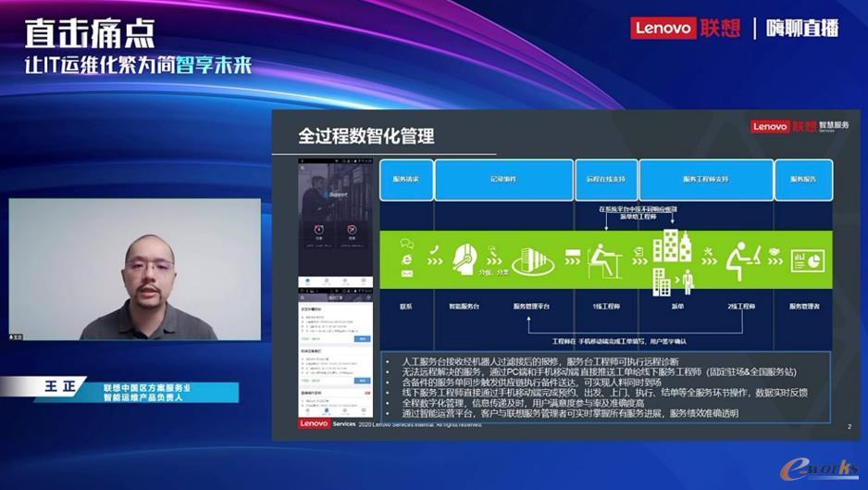Image resolution: width=868 pixels, height=490 pixels.
Task: Click the headset service desk agent icon
Action: click(465, 258)
